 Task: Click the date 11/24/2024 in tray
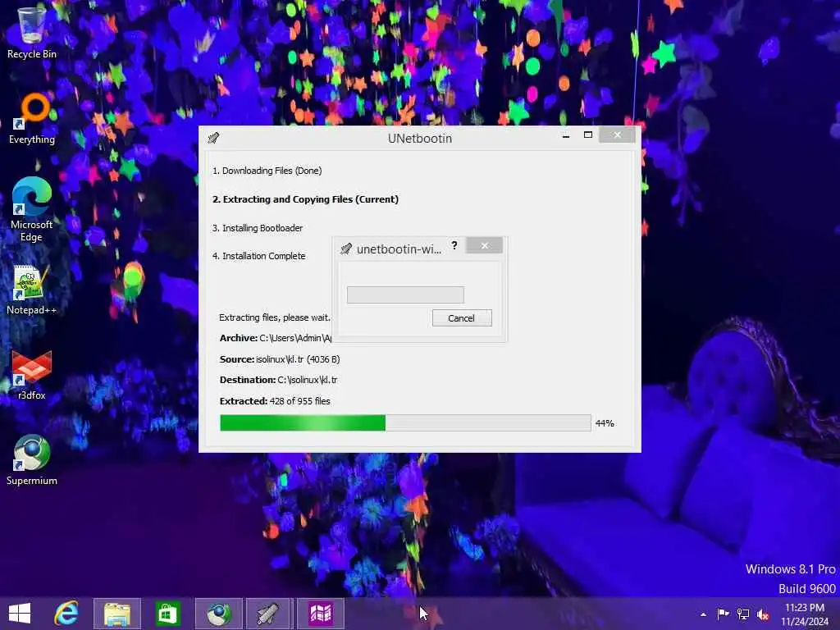pos(805,622)
